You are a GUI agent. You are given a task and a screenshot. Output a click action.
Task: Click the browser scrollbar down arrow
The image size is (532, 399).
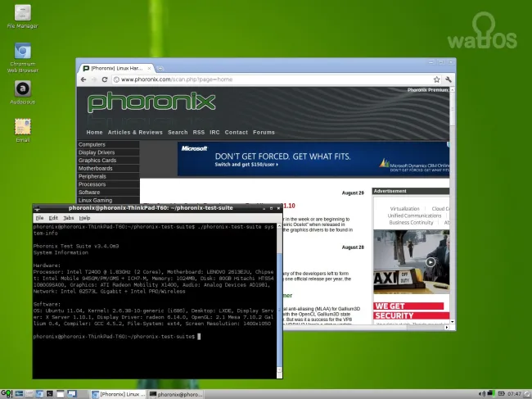pos(452,321)
